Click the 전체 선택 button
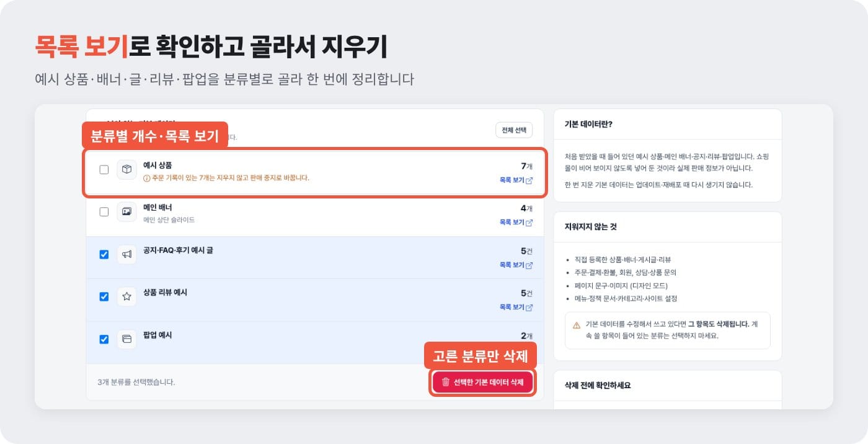 tap(514, 130)
